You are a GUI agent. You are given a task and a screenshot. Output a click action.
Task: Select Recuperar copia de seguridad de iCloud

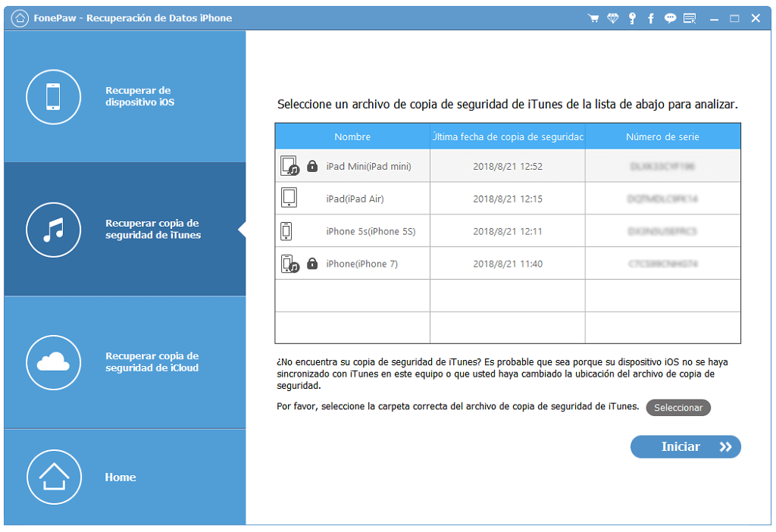click(125, 362)
